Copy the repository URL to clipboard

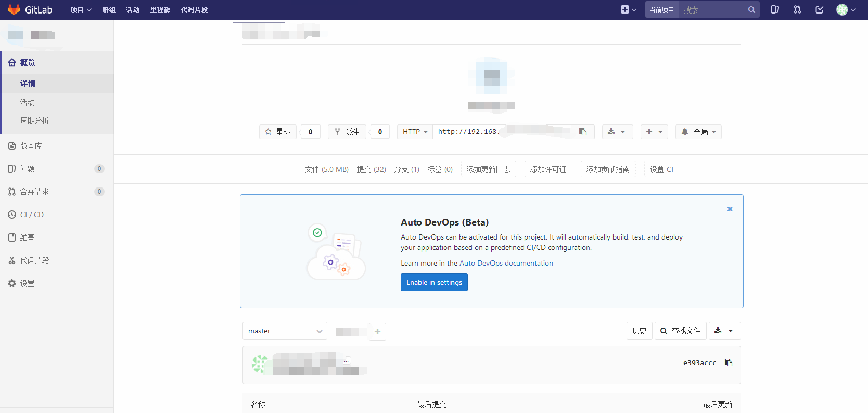[583, 132]
